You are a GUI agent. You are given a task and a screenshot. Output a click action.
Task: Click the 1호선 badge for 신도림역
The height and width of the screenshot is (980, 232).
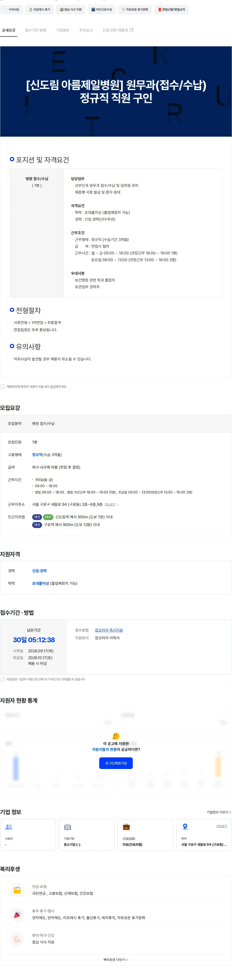pos(37,517)
